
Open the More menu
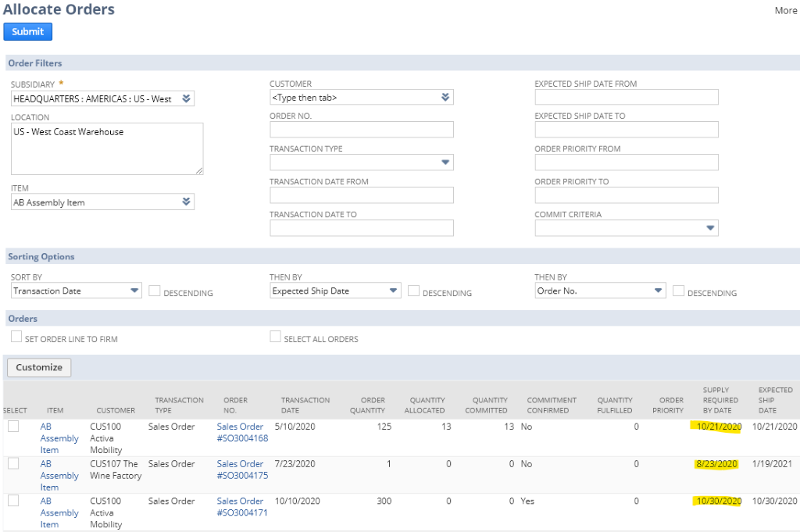click(x=785, y=11)
